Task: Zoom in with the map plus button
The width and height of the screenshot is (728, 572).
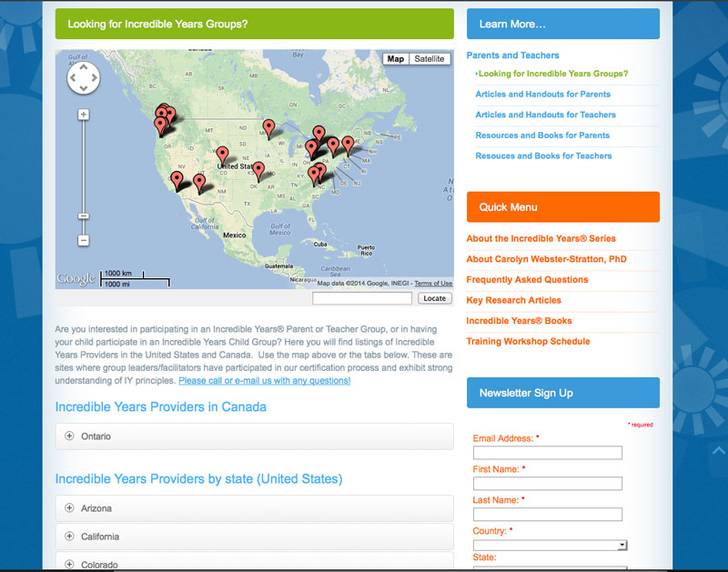Action: point(84,114)
